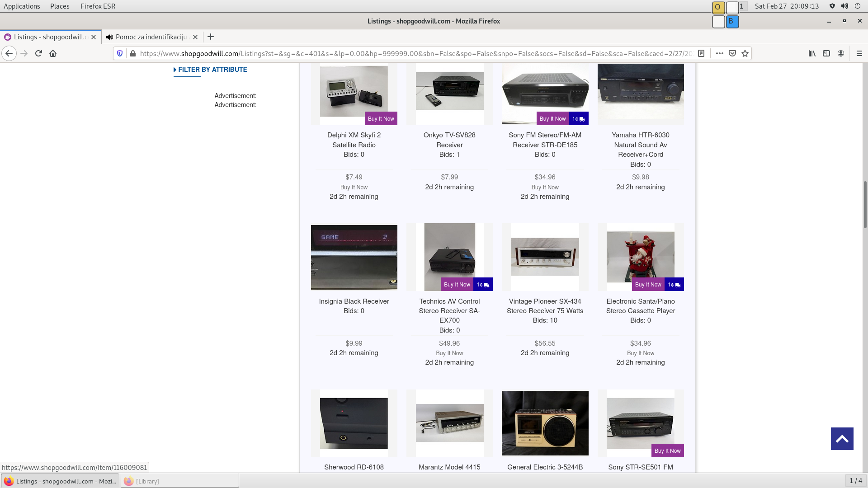Click 1¢ shipping badge on Technics SA-EX700
The height and width of the screenshot is (488, 868).
483,285
